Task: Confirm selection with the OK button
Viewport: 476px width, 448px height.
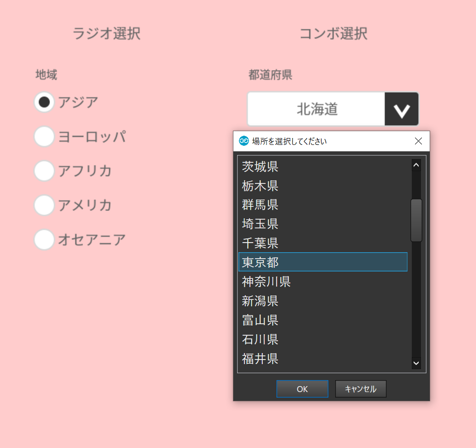Action: pyautogui.click(x=302, y=389)
